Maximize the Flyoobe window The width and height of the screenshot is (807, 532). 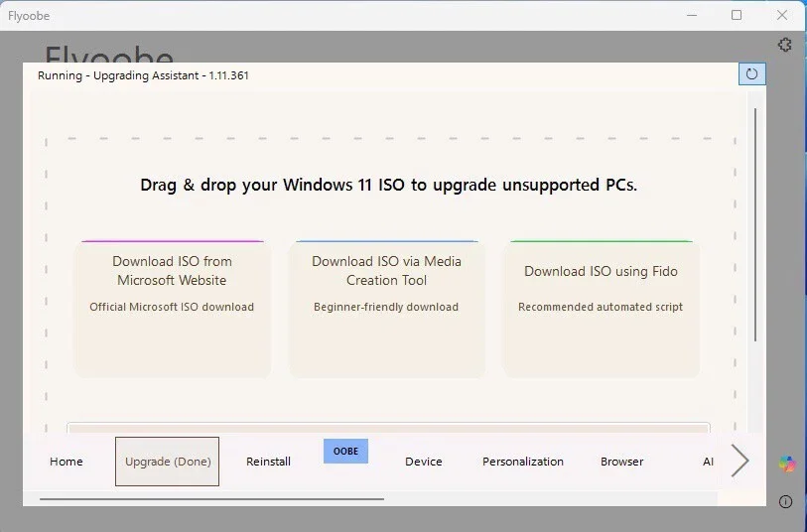pos(737,16)
